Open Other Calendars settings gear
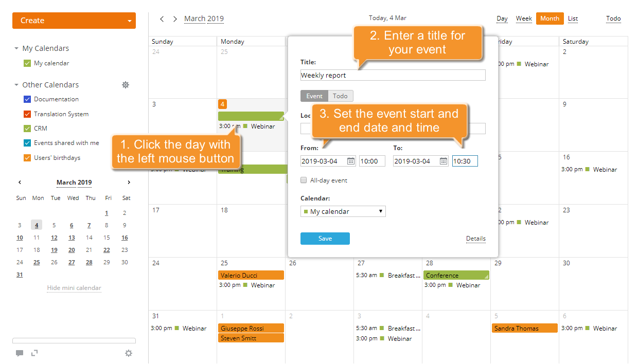Image resolution: width=638 pixels, height=364 pixels. coord(126,85)
